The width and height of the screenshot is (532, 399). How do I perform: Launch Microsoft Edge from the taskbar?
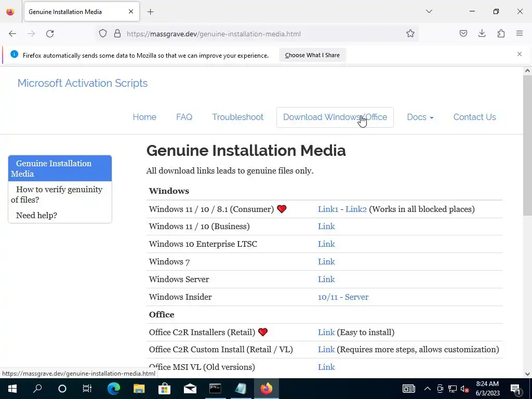pyautogui.click(x=114, y=389)
